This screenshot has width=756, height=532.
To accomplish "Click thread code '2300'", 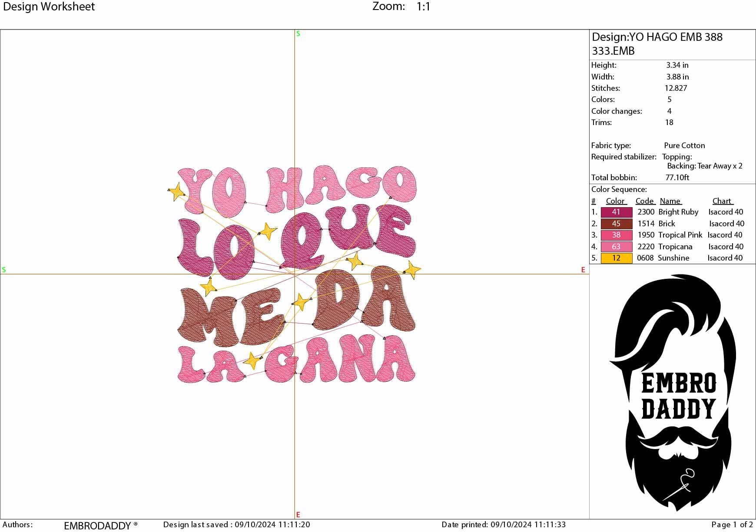I will coord(646,212).
